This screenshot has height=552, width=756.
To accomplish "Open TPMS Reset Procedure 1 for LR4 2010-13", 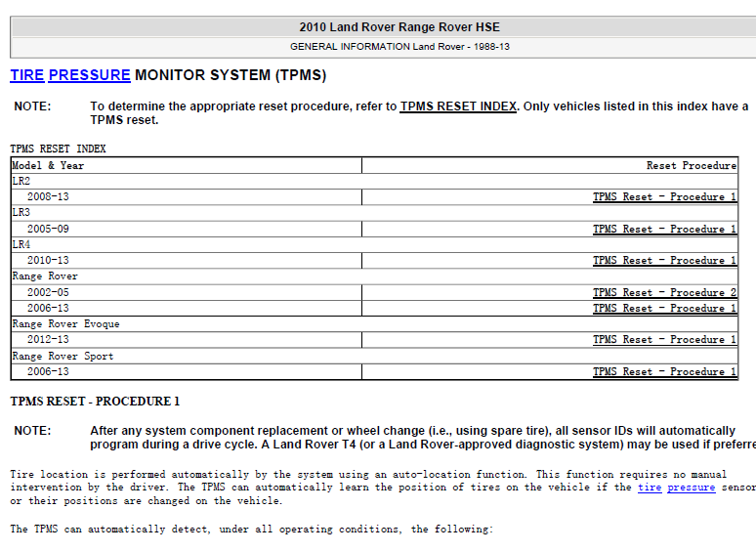I will click(x=664, y=260).
